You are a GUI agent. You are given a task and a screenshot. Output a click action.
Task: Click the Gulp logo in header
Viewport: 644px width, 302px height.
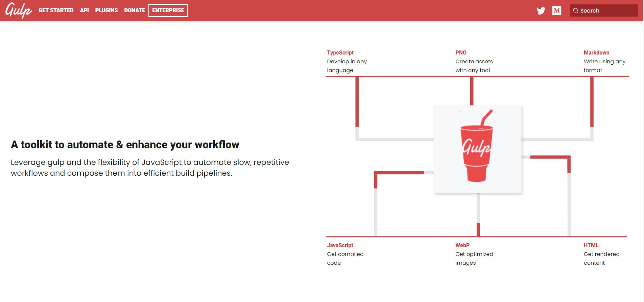[19, 10]
